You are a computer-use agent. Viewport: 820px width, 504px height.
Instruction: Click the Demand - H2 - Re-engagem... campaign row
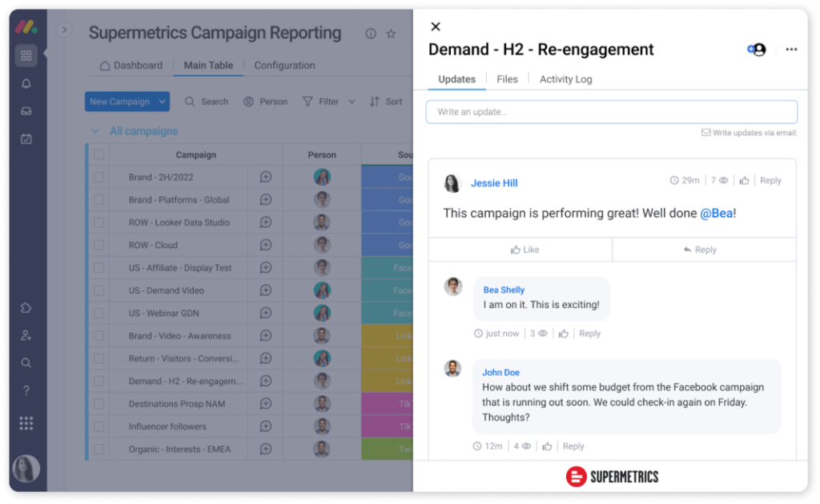point(185,382)
